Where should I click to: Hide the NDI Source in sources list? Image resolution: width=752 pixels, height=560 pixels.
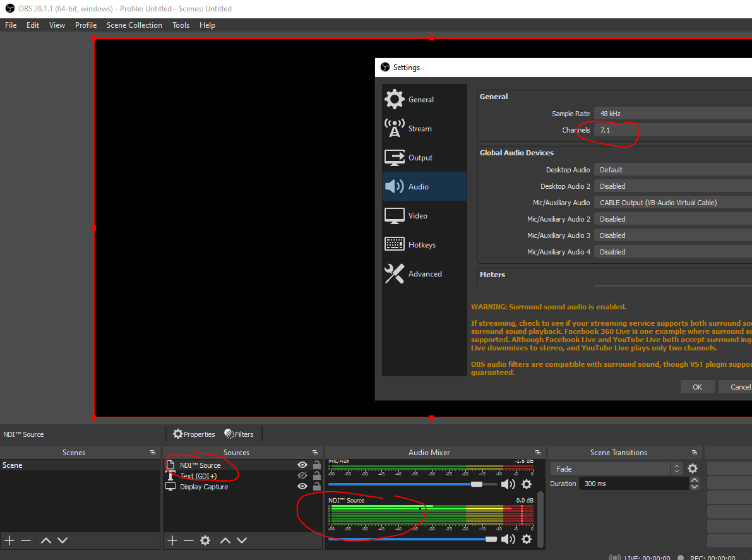[x=302, y=465]
